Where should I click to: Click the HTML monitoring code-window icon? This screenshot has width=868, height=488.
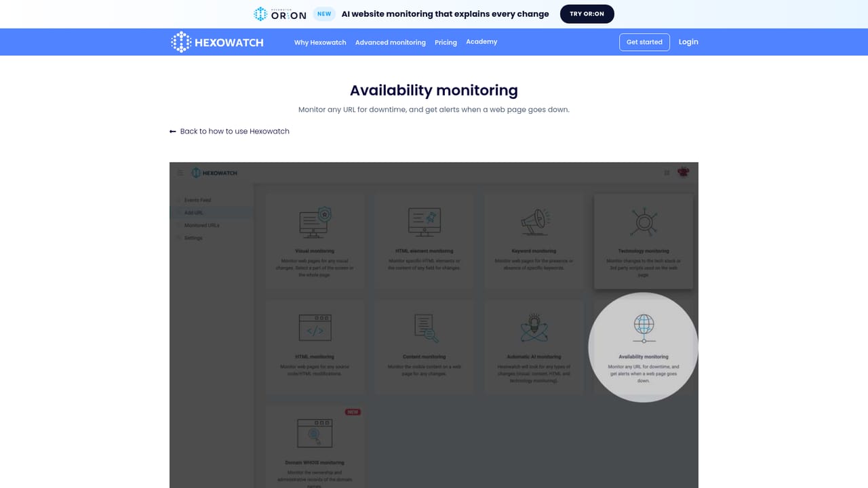(315, 328)
